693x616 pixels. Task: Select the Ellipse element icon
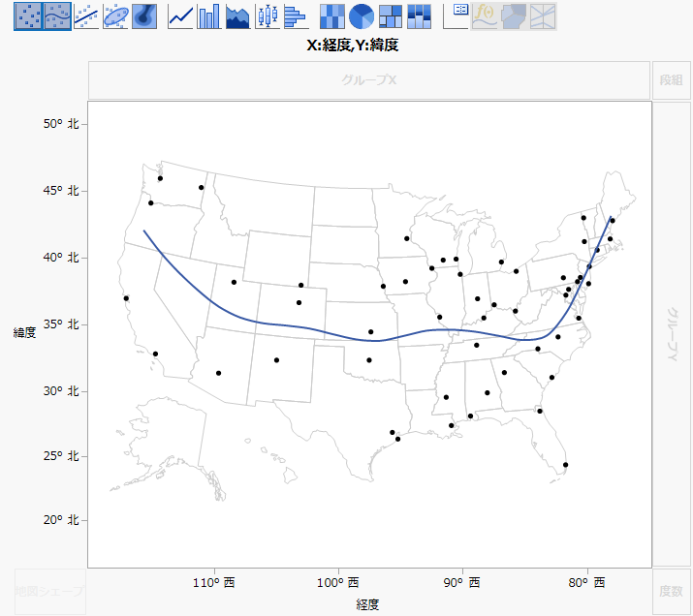tap(115, 16)
